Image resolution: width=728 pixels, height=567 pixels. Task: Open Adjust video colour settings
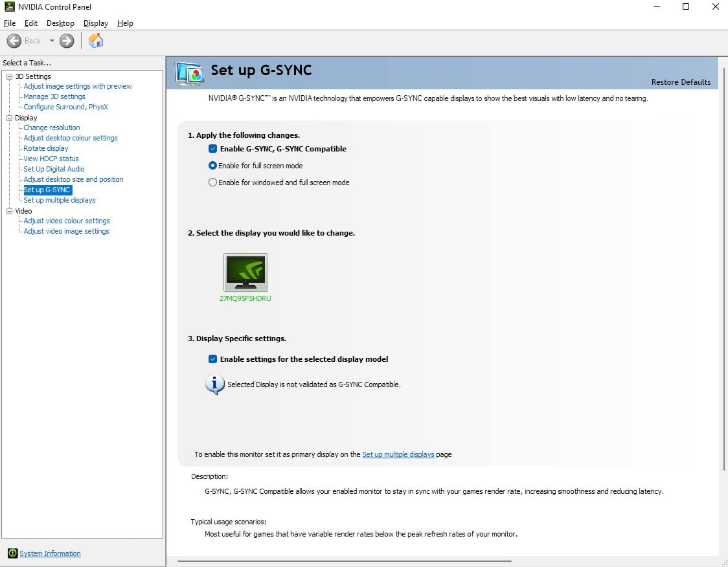(67, 221)
